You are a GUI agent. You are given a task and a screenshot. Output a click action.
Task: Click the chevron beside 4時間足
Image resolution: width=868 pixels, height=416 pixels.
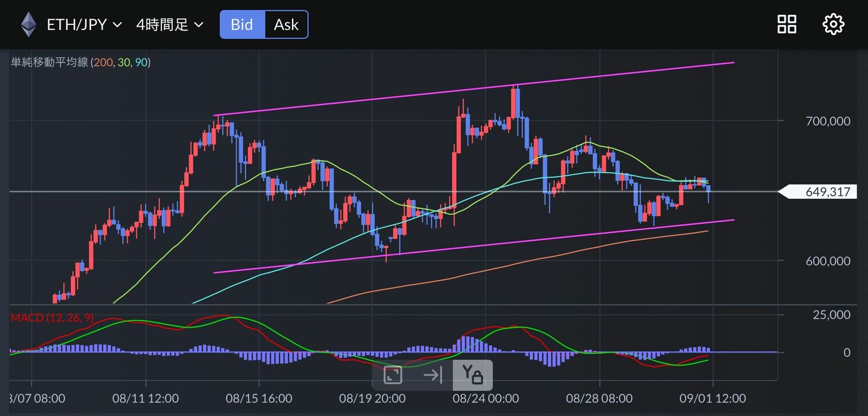coord(199,25)
